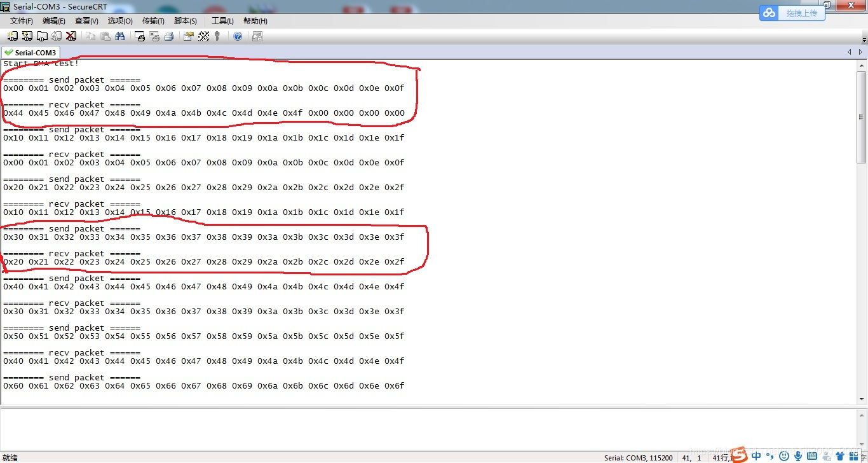868x463 pixels.
Task: Click the Start DMA test! line
Action: coord(41,64)
